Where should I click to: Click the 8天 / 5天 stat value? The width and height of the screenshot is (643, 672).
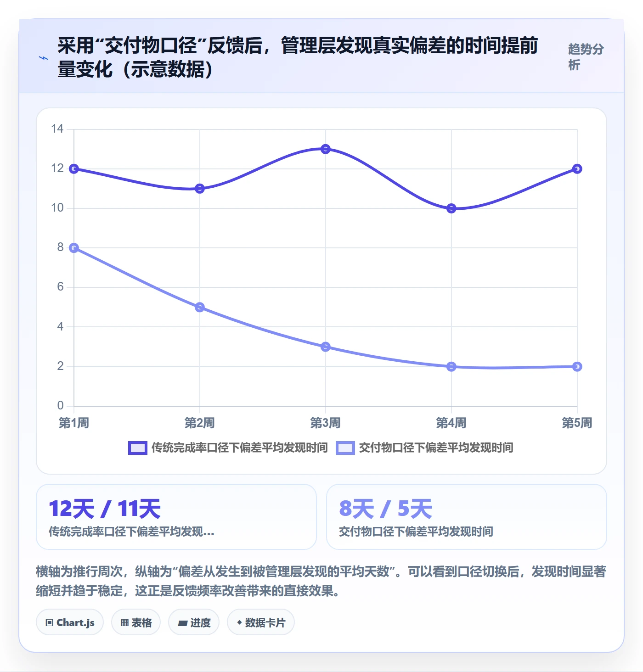coord(386,509)
